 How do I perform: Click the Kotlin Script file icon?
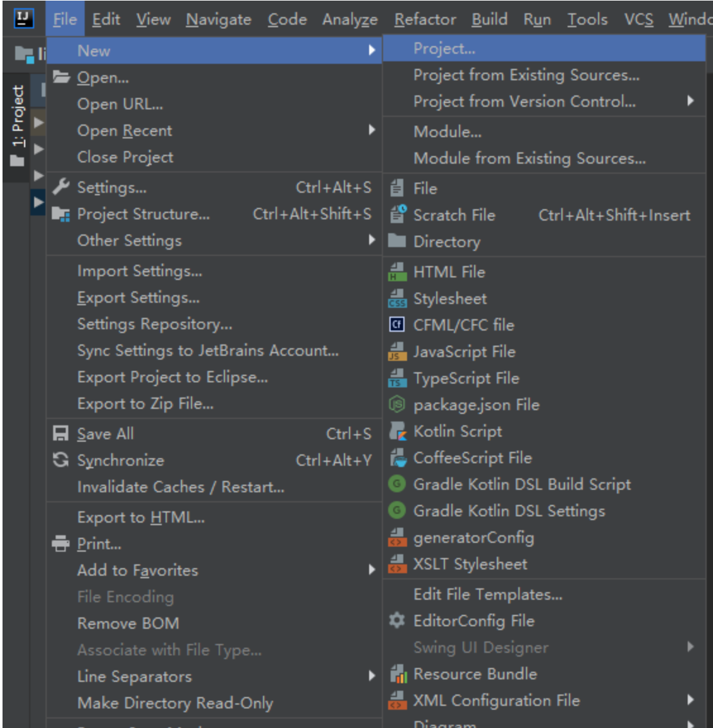[397, 432]
